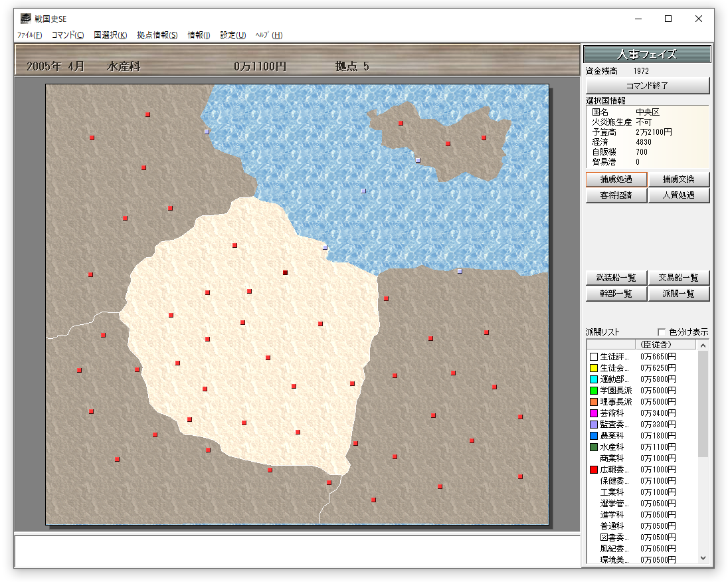Screen dimensions: 728x582
Task: Click the purple ship marker in open sea
Action: (x=363, y=191)
